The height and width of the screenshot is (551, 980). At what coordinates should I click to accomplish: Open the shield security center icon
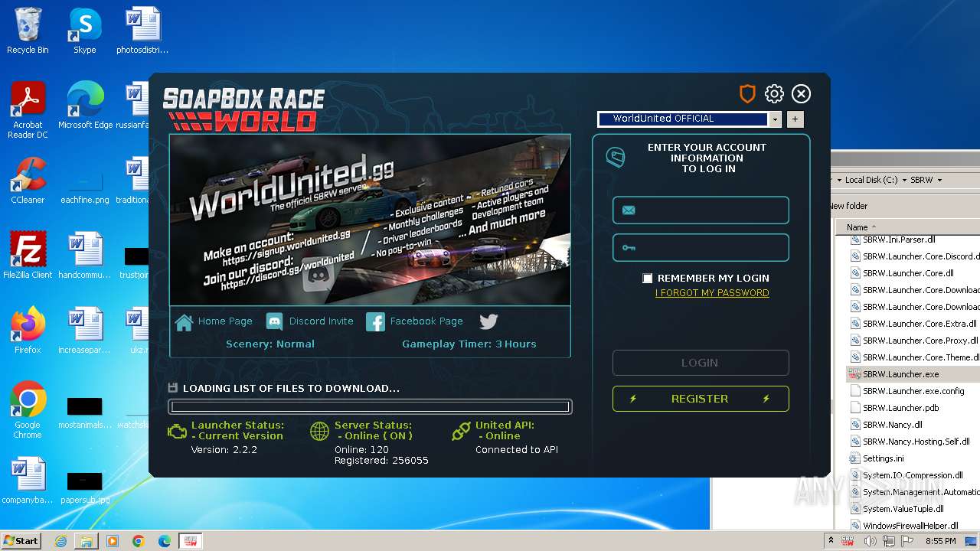click(x=747, y=94)
